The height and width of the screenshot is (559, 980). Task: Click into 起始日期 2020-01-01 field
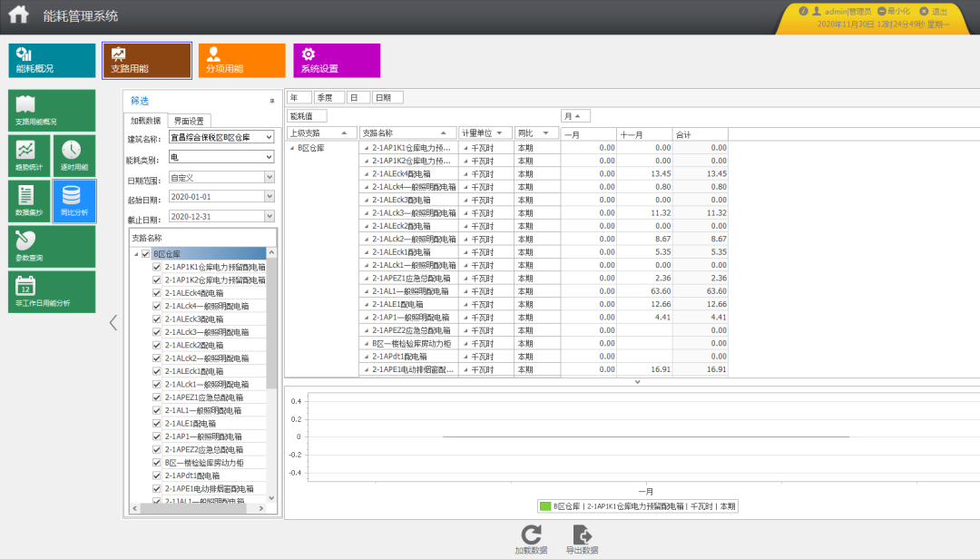(x=216, y=196)
